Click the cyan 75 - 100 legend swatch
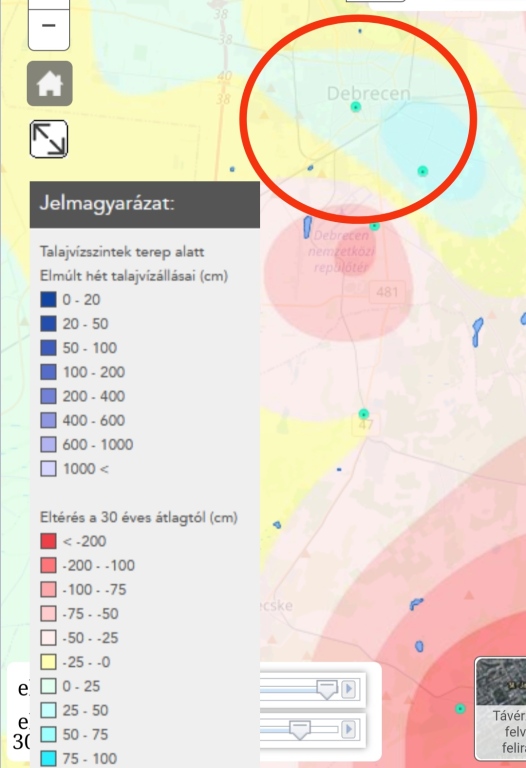The width and height of the screenshot is (526, 768). tap(48, 759)
